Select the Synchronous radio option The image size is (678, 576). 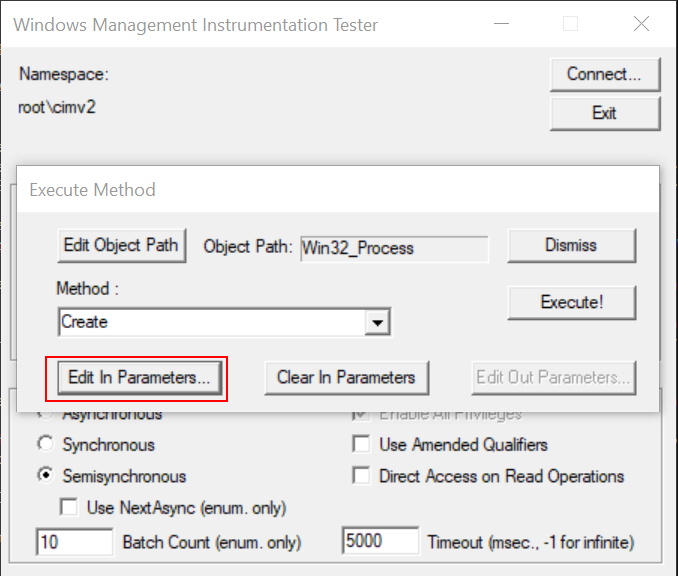click(x=44, y=445)
